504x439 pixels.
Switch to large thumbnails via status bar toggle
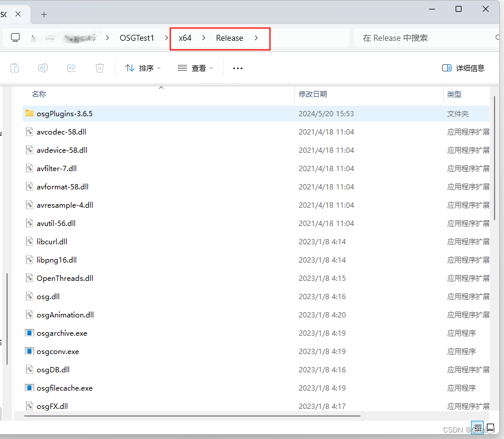[x=491, y=428]
